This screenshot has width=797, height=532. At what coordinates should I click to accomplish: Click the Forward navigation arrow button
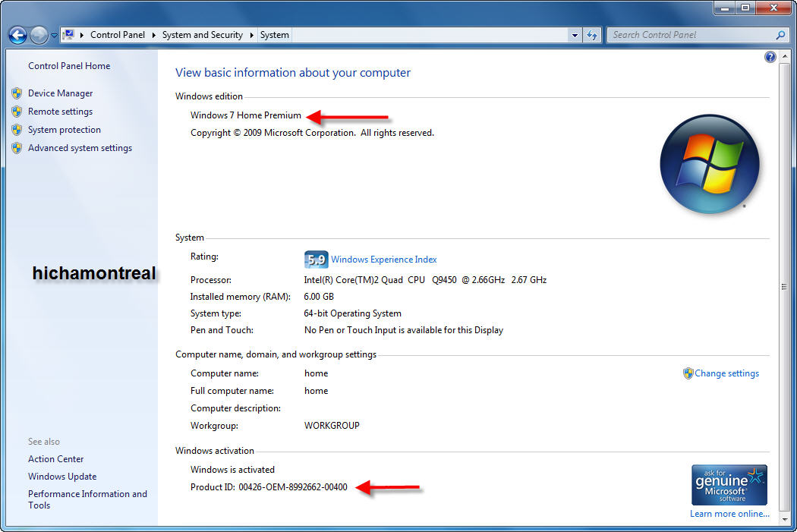(38, 35)
